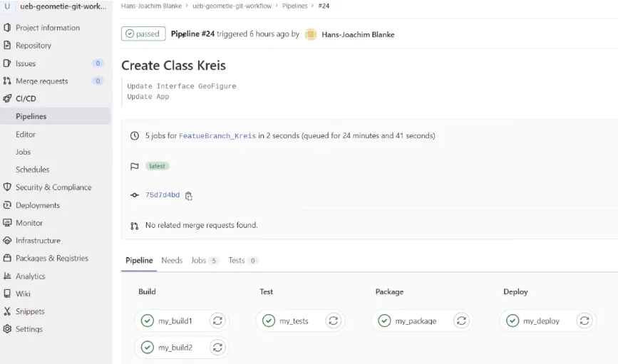Click retry icon next to my_tests
618x364 pixels.
pos(333,321)
